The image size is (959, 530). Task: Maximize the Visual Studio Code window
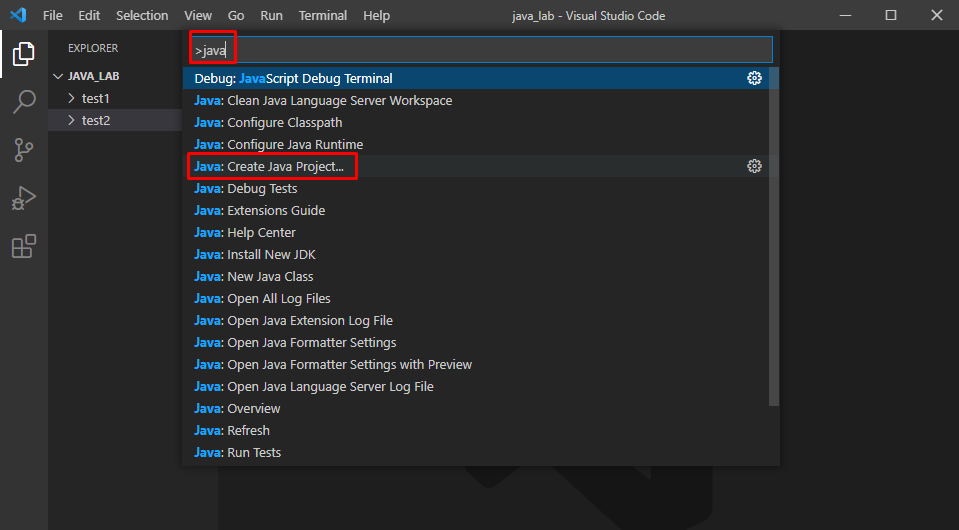[x=891, y=15]
